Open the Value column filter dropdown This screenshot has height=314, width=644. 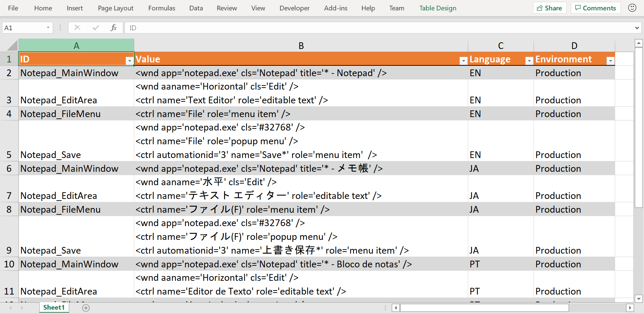[463, 61]
